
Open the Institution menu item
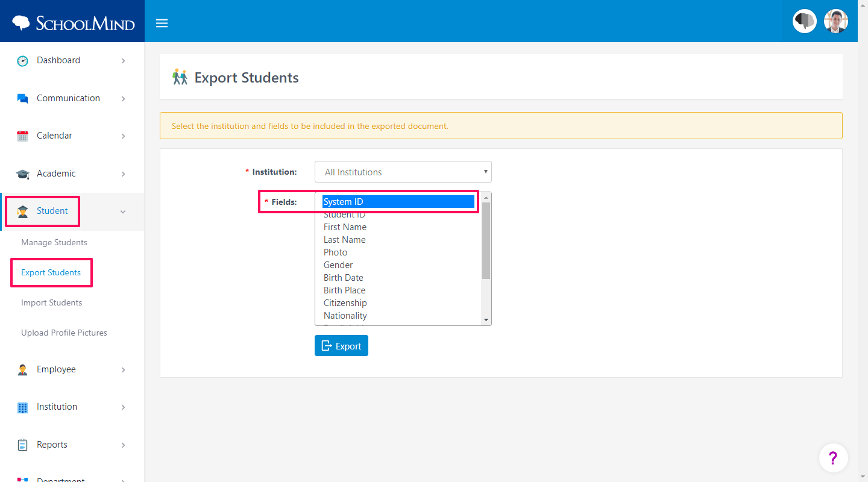coord(72,407)
